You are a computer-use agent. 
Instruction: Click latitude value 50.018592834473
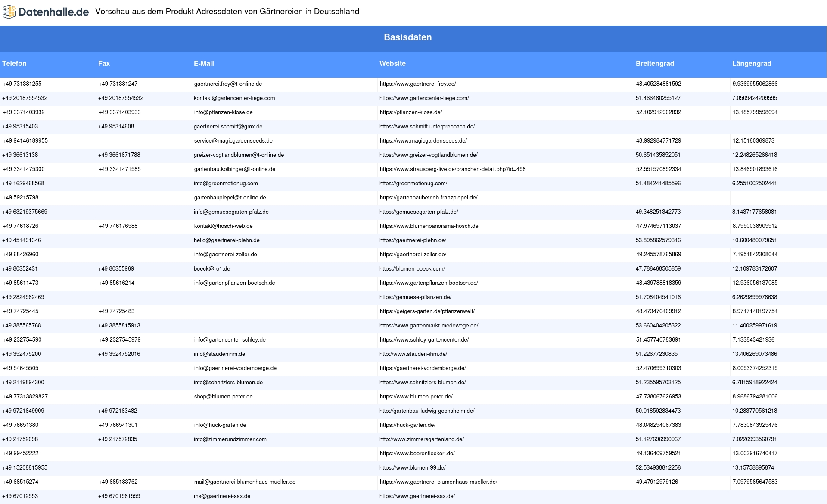tap(658, 411)
